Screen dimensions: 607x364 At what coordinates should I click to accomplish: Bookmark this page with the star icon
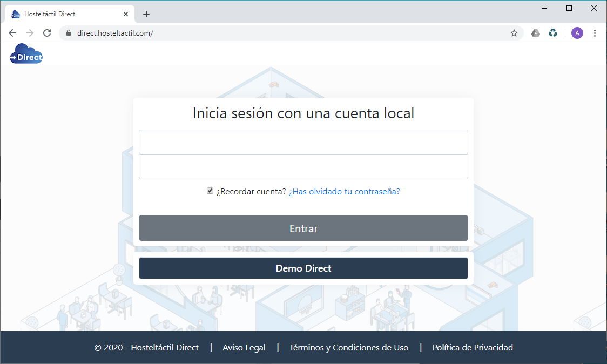(x=514, y=33)
